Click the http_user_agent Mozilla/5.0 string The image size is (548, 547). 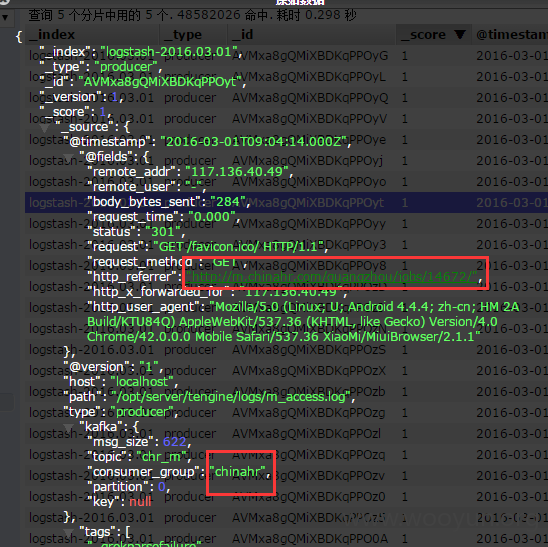click(303, 322)
